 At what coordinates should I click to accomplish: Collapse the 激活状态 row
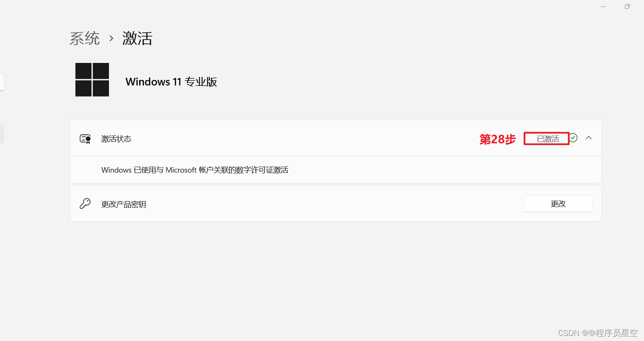click(x=335, y=138)
